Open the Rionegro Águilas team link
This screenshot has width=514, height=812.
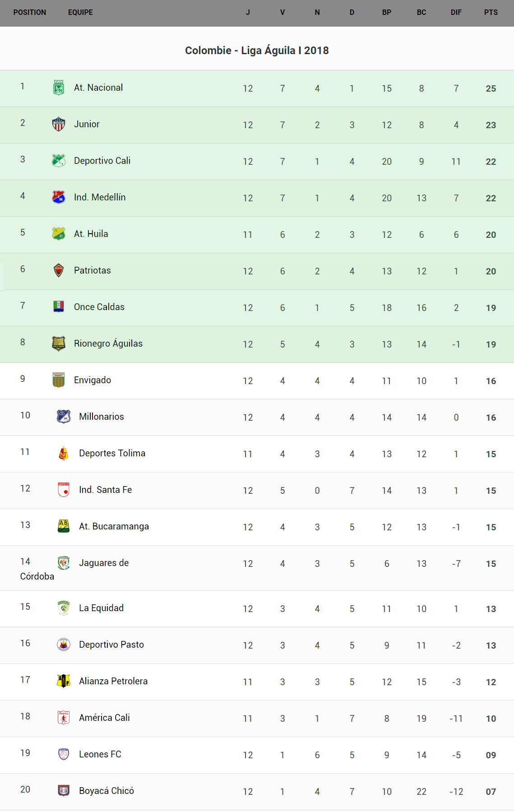(x=108, y=343)
